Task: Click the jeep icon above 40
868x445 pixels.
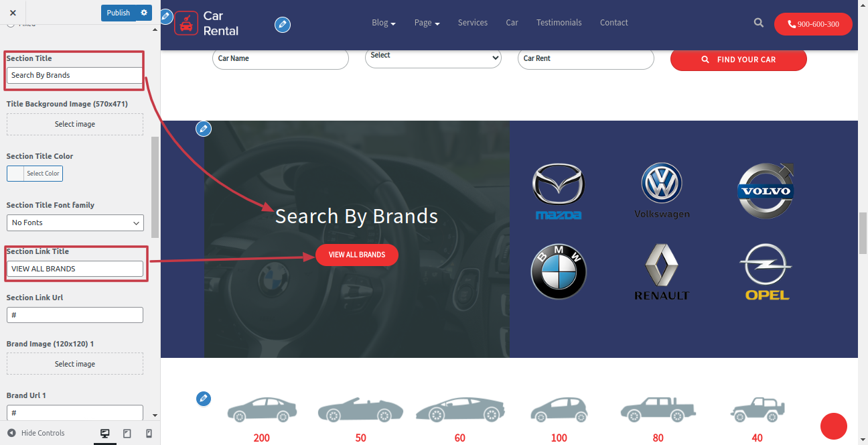Action: (757, 409)
